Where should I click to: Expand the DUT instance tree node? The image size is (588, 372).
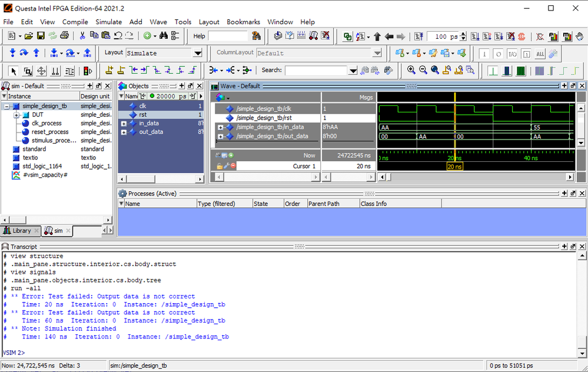(17, 115)
